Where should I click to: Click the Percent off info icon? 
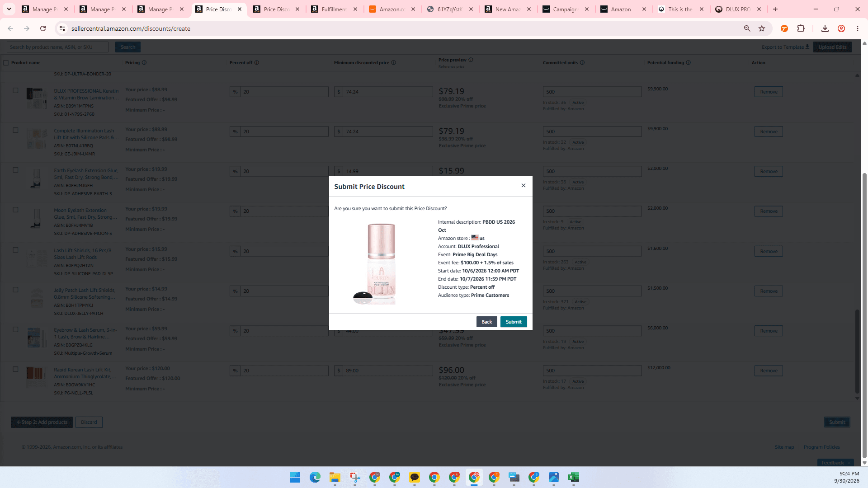(x=257, y=62)
